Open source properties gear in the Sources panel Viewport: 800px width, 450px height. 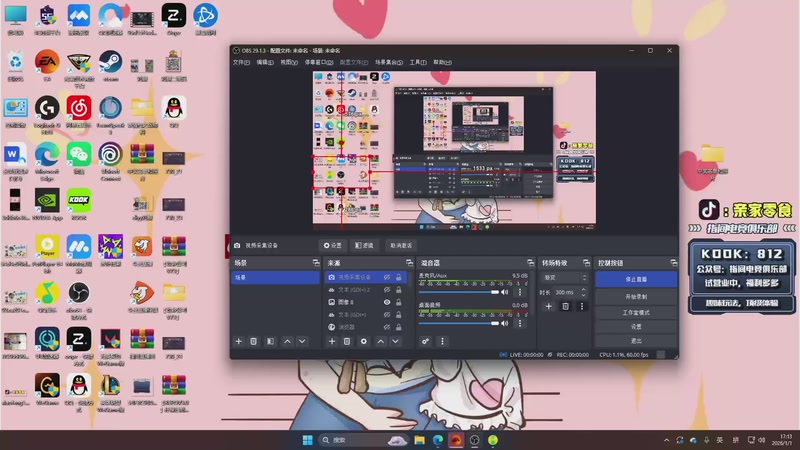point(364,341)
